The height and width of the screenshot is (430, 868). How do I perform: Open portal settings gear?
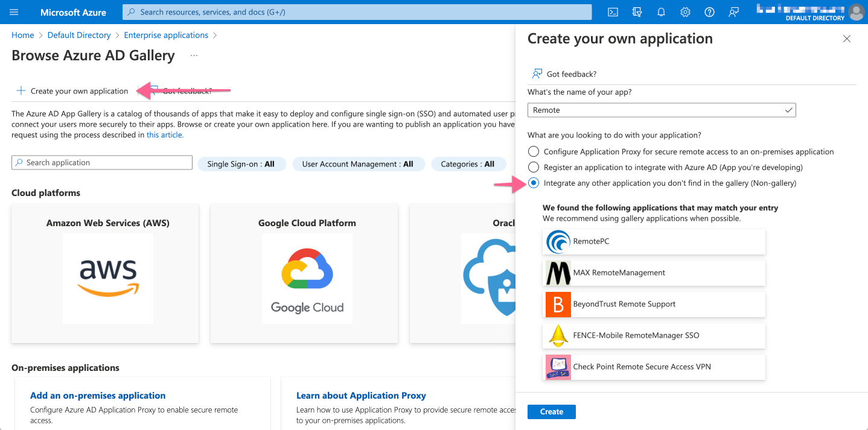[x=685, y=12]
